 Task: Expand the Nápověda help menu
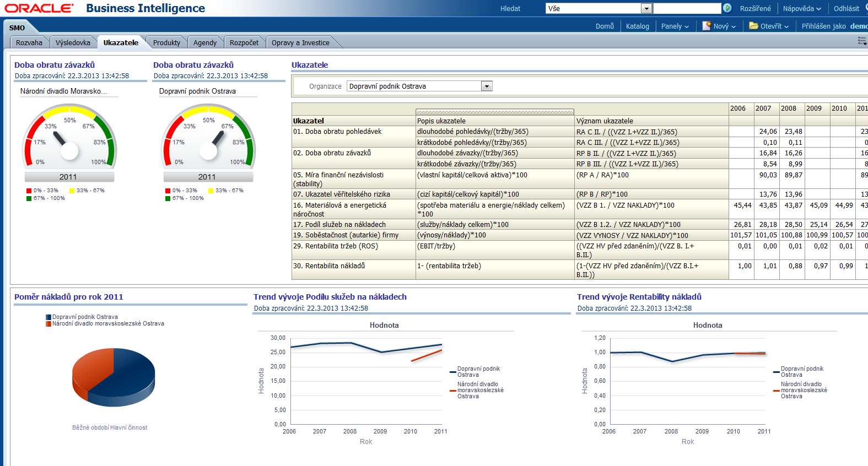click(802, 8)
